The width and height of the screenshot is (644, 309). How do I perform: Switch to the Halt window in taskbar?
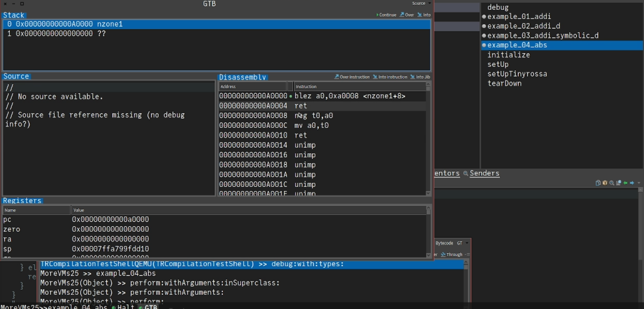tap(123, 307)
